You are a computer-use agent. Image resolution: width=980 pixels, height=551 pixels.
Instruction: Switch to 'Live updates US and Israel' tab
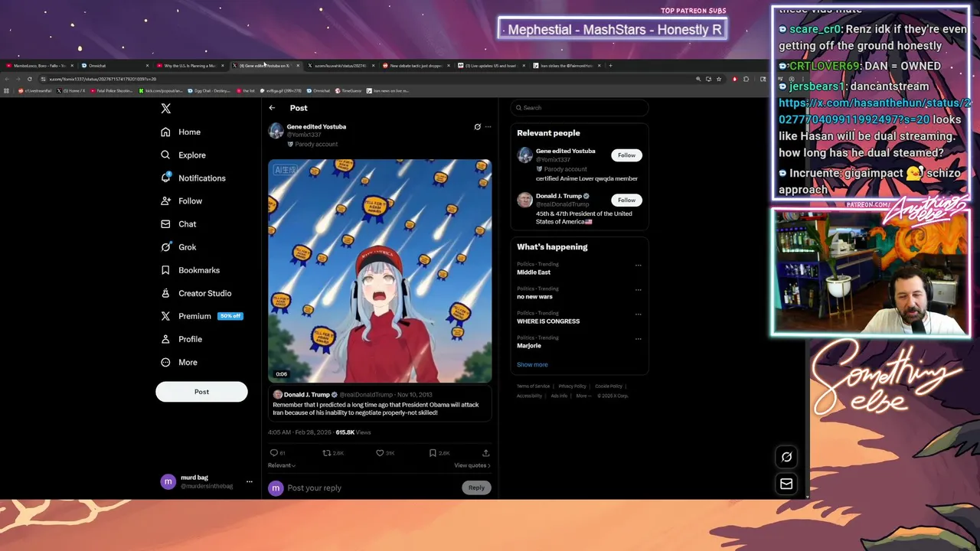[491, 66]
